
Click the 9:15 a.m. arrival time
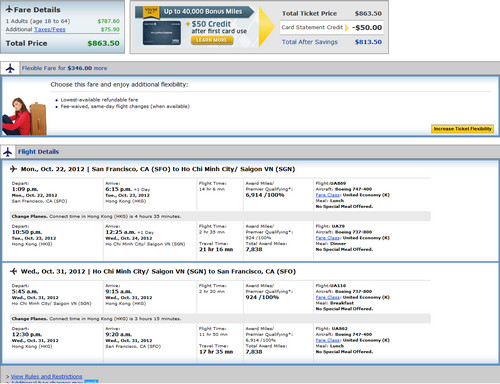[119, 291]
